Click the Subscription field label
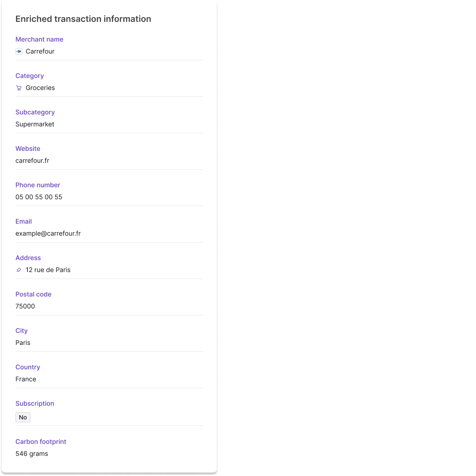 pos(35,404)
